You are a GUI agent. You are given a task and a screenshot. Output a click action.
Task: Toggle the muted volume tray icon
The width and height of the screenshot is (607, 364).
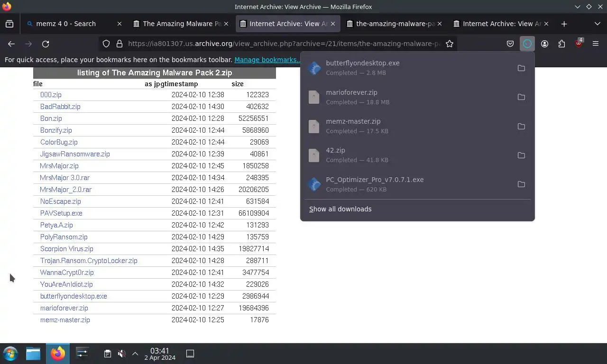pos(121,354)
